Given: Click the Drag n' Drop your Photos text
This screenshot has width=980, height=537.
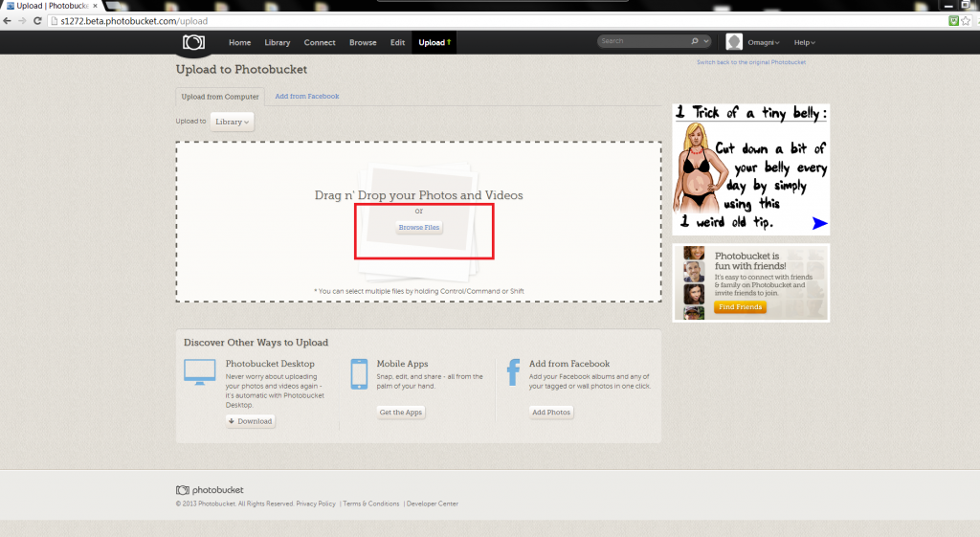Looking at the screenshot, I should (x=419, y=195).
